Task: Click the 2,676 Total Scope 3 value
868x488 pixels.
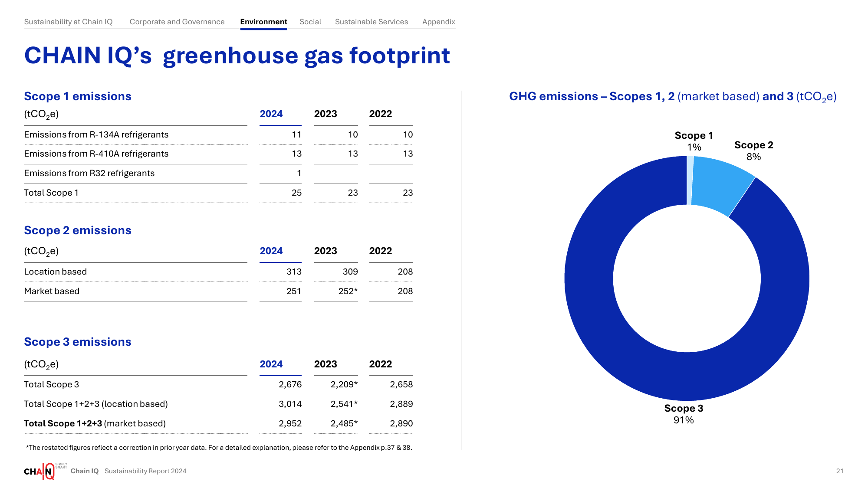Action: (x=290, y=384)
